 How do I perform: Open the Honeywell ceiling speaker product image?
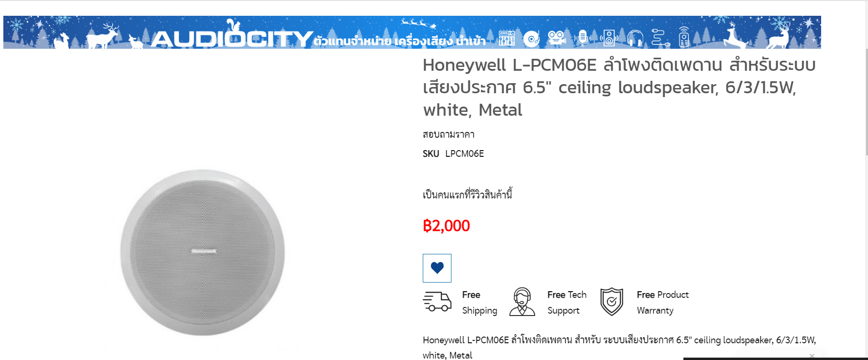[202, 252]
